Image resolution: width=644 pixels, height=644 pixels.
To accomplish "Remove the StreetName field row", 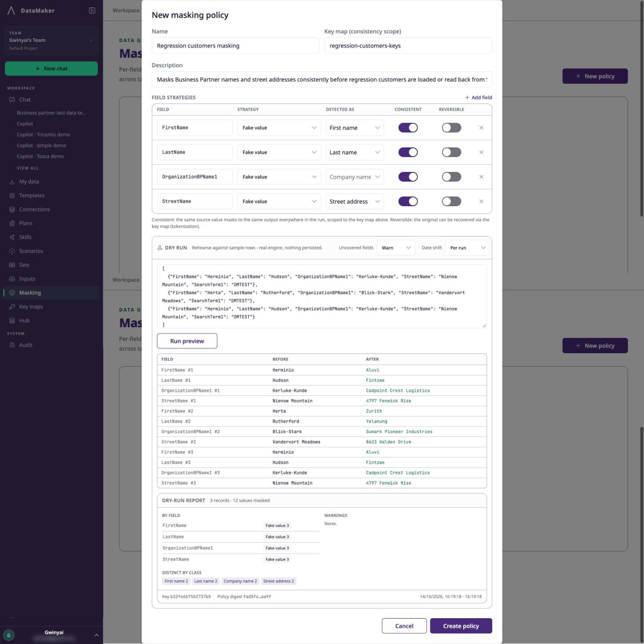I will click(x=481, y=201).
